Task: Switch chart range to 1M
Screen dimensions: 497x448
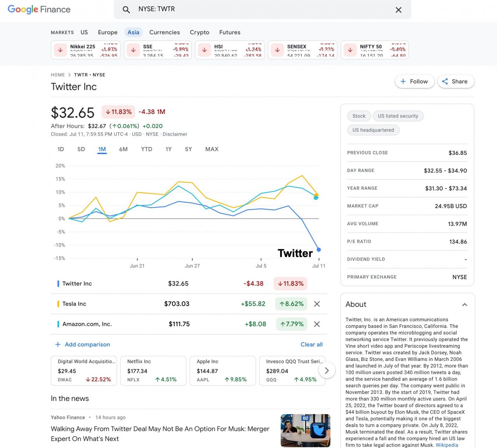Action: pos(102,149)
